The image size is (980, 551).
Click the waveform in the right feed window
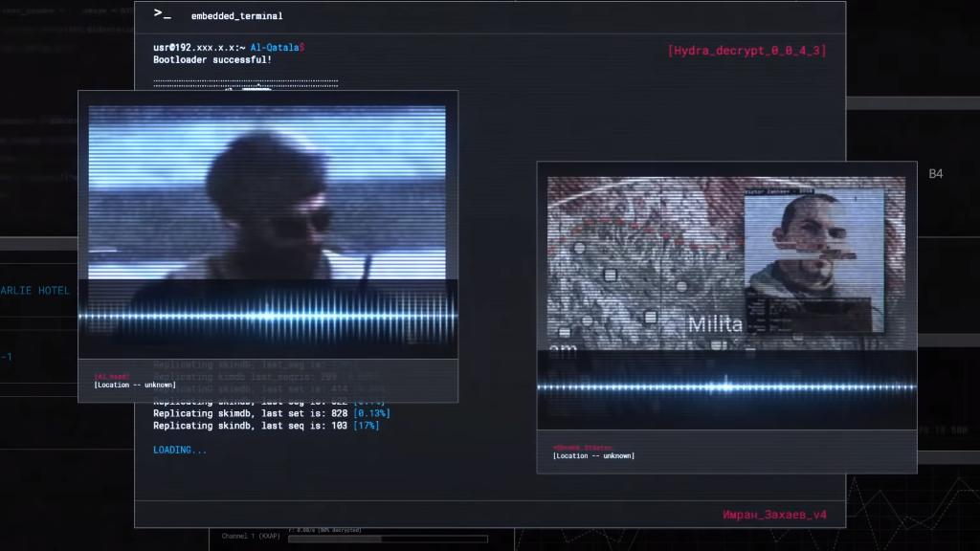tap(727, 387)
